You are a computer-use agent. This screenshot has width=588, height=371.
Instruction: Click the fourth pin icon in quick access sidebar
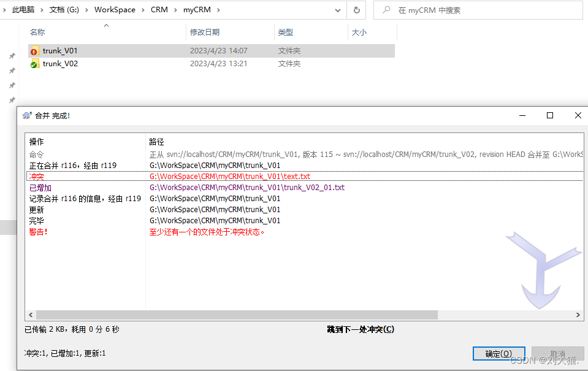click(12, 100)
